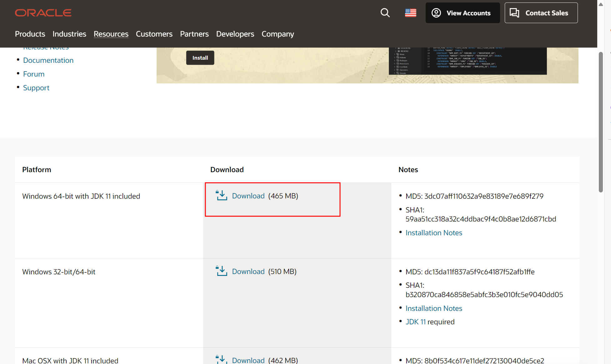Open the Industries menu
Screen dimensions: 611x364
[69, 34]
